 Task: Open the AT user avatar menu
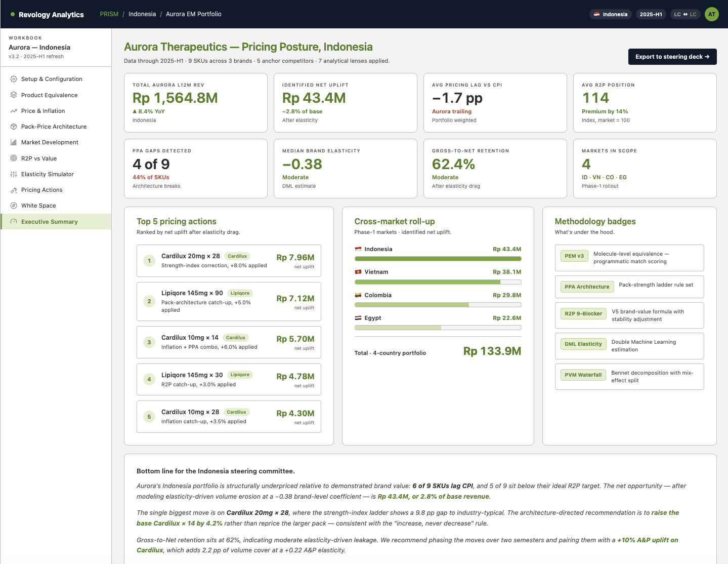pyautogui.click(x=712, y=14)
